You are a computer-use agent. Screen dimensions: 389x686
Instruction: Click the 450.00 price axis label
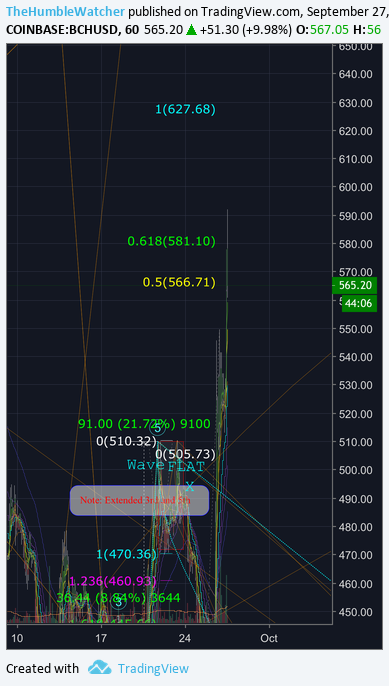tap(356, 612)
